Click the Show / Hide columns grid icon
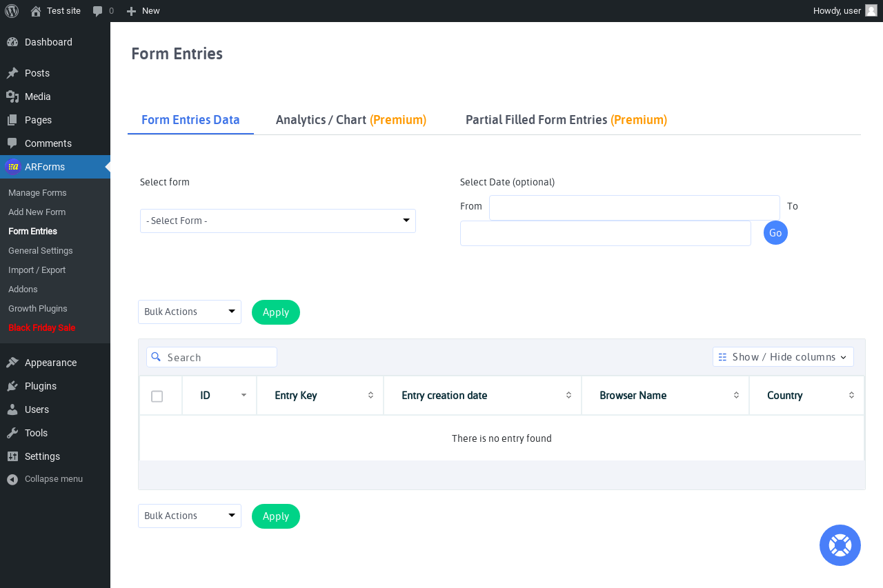 [x=722, y=357]
